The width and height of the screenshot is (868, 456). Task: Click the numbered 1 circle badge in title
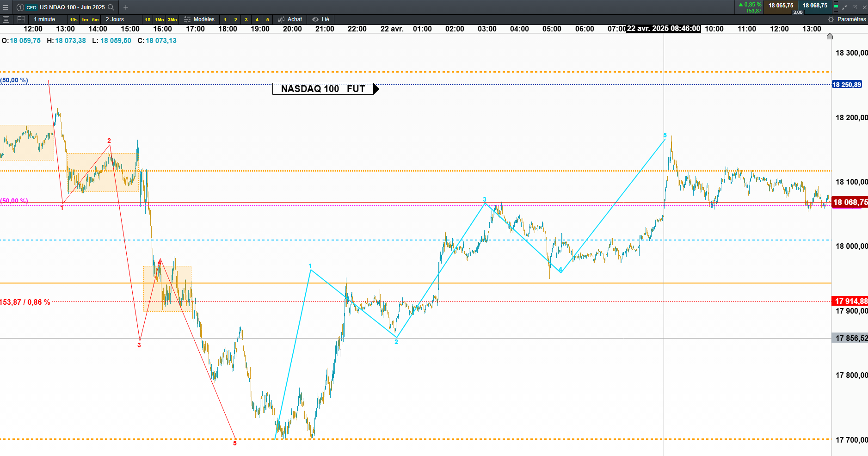tap(20, 7)
